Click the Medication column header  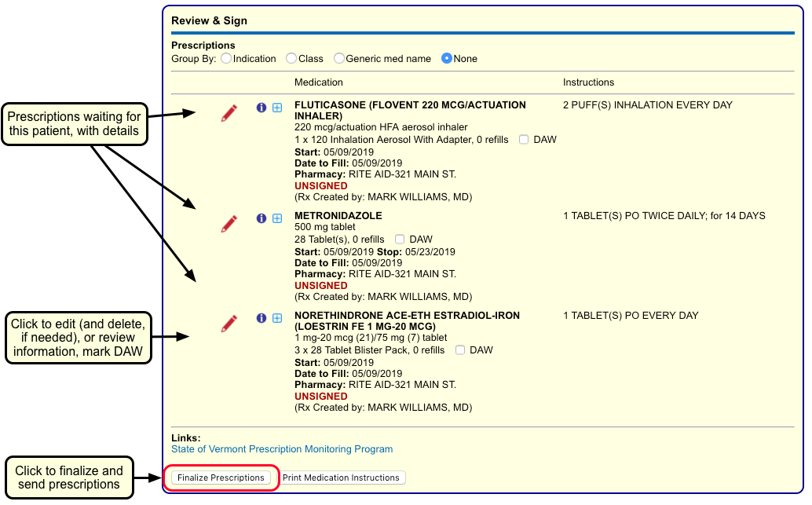319,82
